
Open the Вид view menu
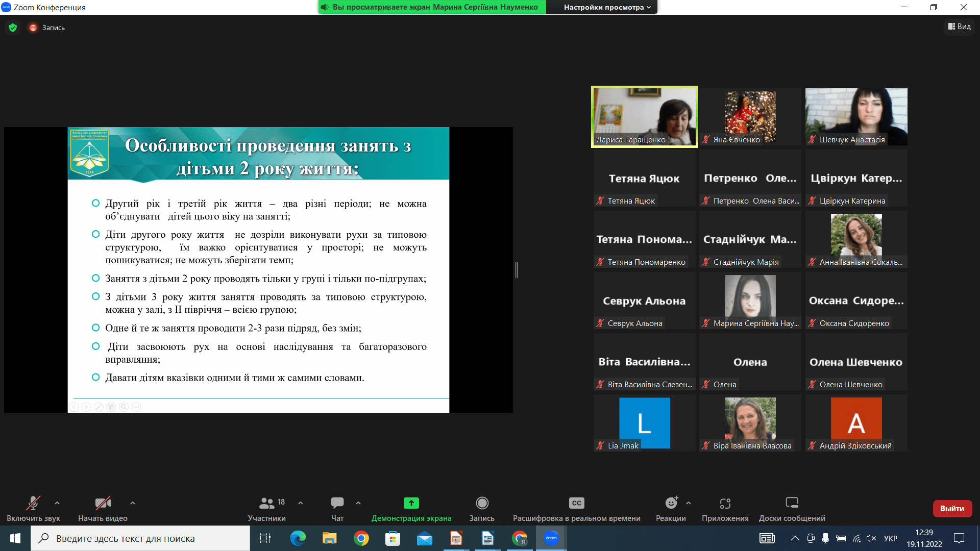960,27
